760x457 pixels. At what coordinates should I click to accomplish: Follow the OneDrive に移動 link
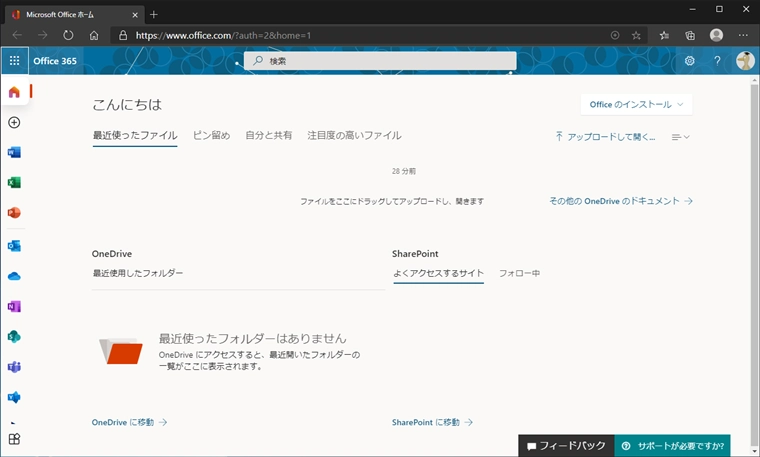point(129,422)
